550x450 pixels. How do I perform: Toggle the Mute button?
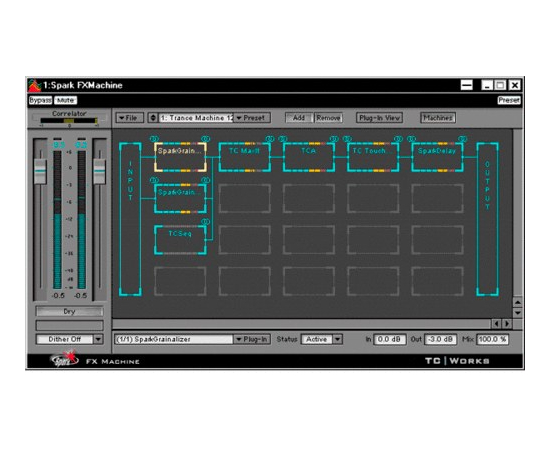click(66, 100)
